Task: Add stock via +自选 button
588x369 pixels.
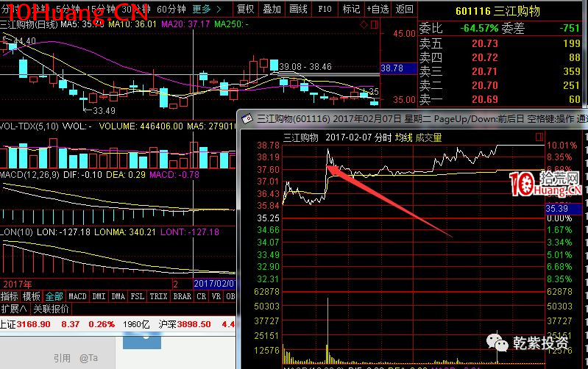Action: click(x=378, y=9)
